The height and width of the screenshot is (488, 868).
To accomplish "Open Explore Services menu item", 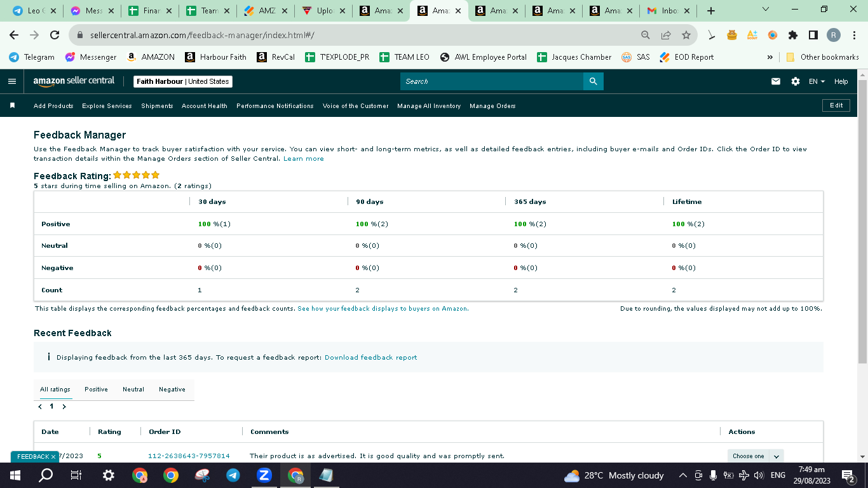I will click(107, 106).
